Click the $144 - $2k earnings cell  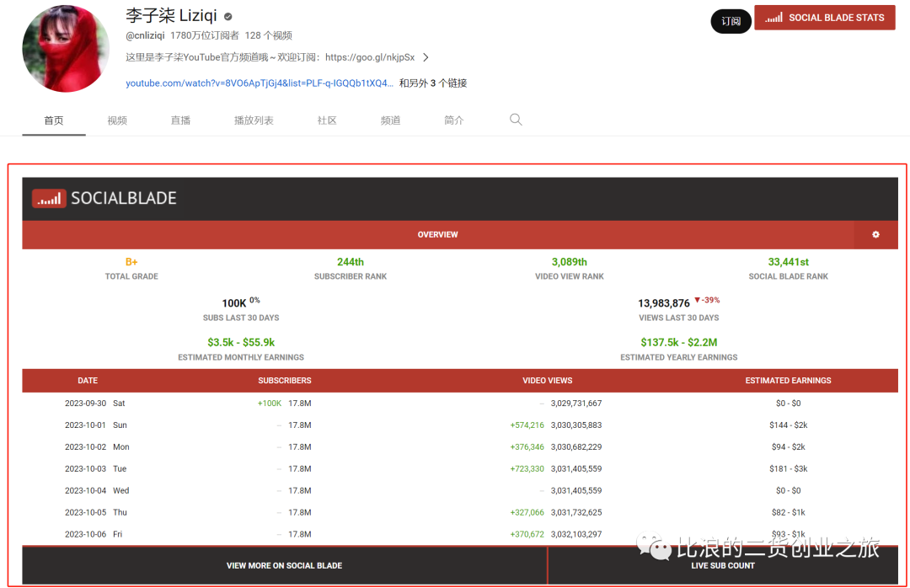(788, 425)
